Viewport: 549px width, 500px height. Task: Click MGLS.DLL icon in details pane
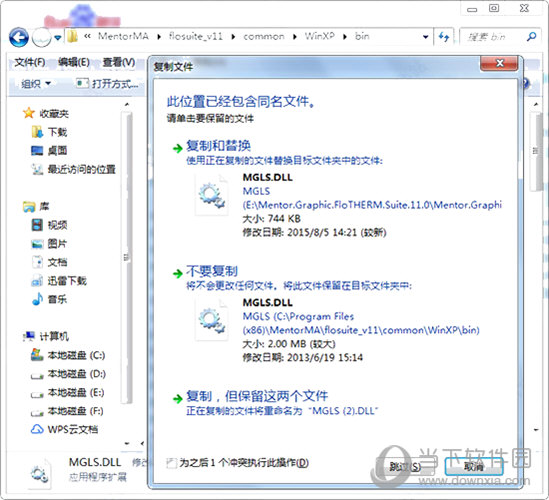click(x=40, y=474)
